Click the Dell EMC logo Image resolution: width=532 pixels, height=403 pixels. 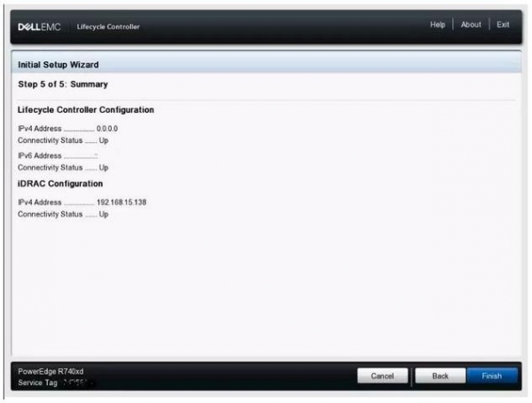point(39,27)
